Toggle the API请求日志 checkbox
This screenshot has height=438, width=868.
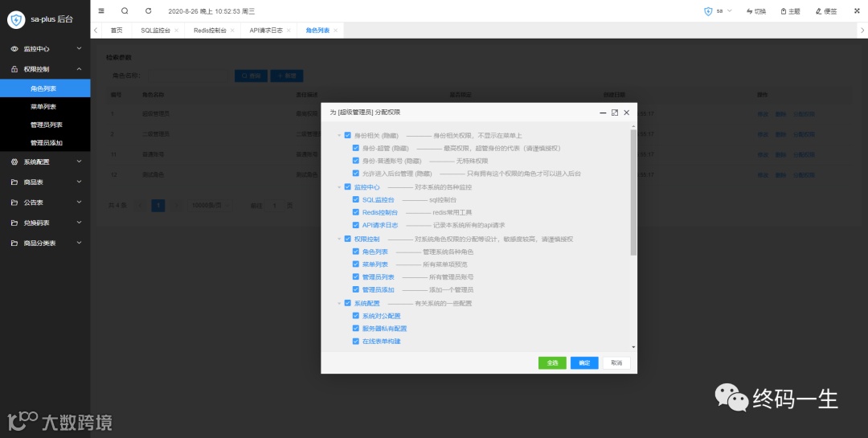coord(356,225)
